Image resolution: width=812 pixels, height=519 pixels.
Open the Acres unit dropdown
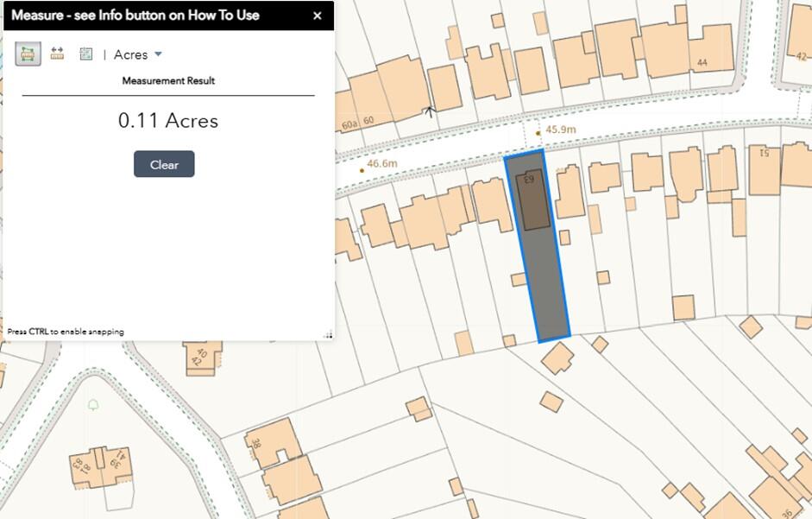138,54
